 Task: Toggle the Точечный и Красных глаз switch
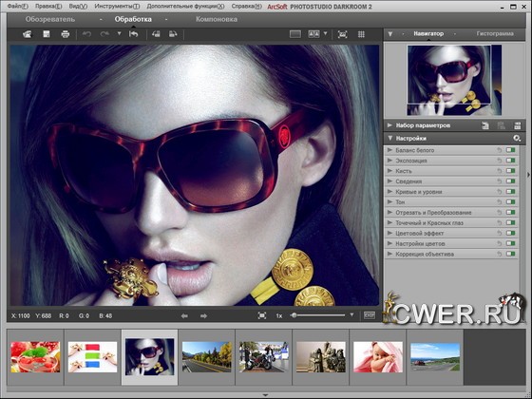click(511, 222)
